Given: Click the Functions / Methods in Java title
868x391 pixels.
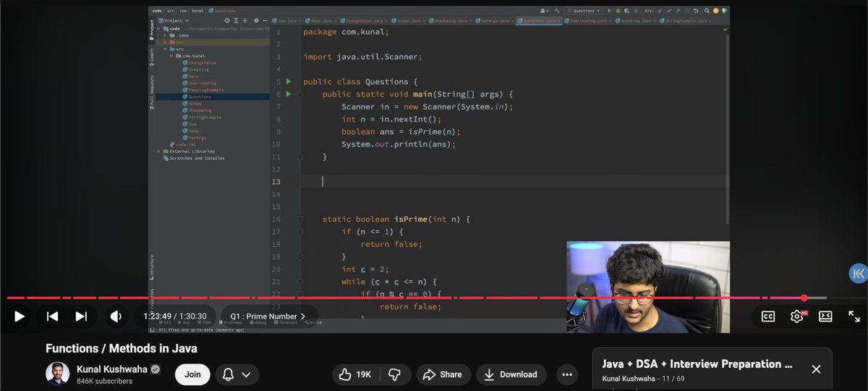Looking at the screenshot, I should point(122,348).
